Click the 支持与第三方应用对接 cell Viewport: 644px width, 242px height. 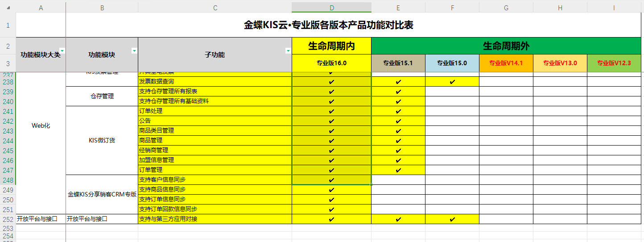coord(215,219)
